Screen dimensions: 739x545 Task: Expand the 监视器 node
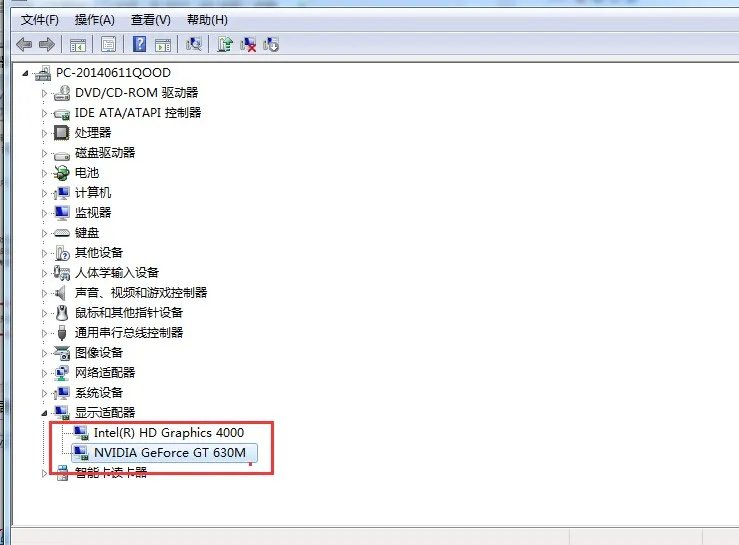44,213
